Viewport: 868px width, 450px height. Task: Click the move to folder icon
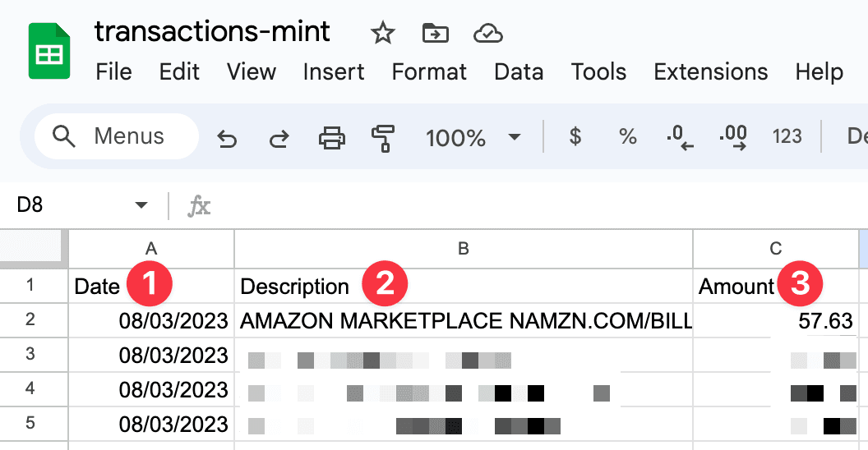coord(435,33)
